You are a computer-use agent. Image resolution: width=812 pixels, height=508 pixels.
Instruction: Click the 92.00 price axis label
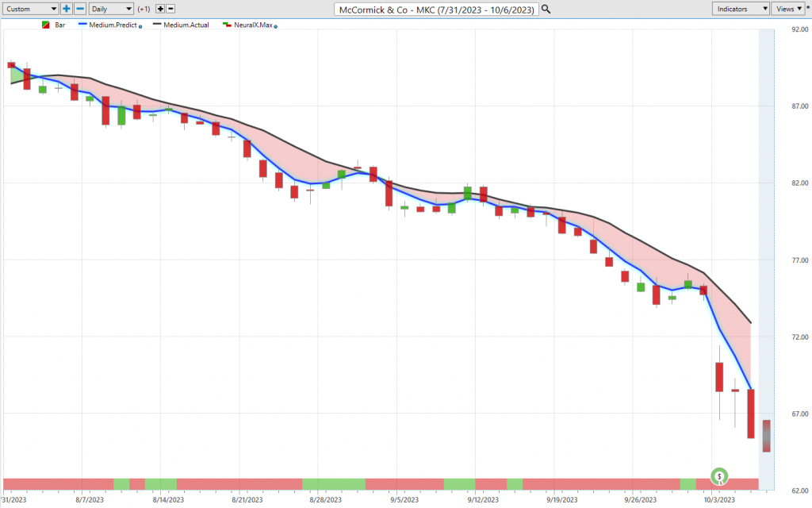click(799, 29)
